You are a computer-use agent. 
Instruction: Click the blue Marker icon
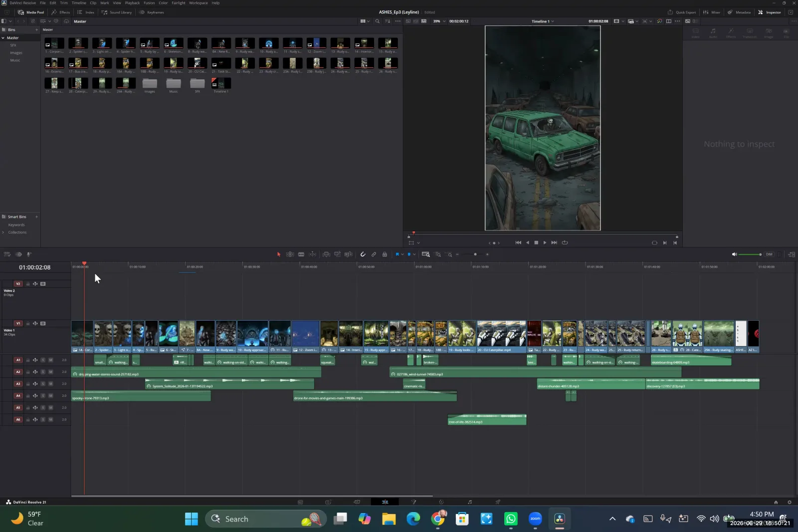[409, 254]
